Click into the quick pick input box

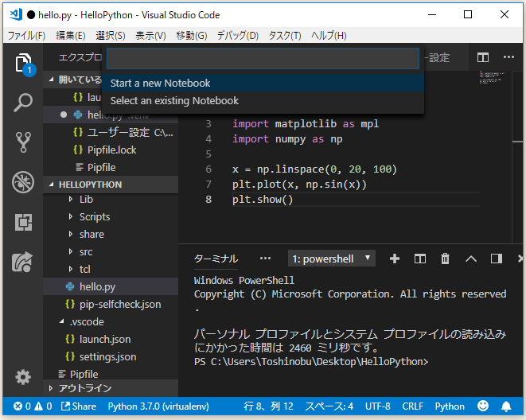click(x=263, y=58)
